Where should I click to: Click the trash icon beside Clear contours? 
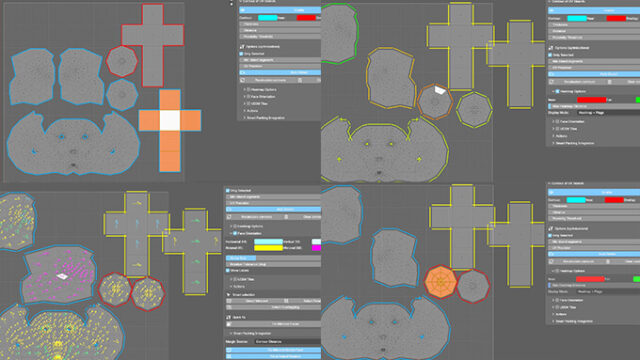point(286,217)
